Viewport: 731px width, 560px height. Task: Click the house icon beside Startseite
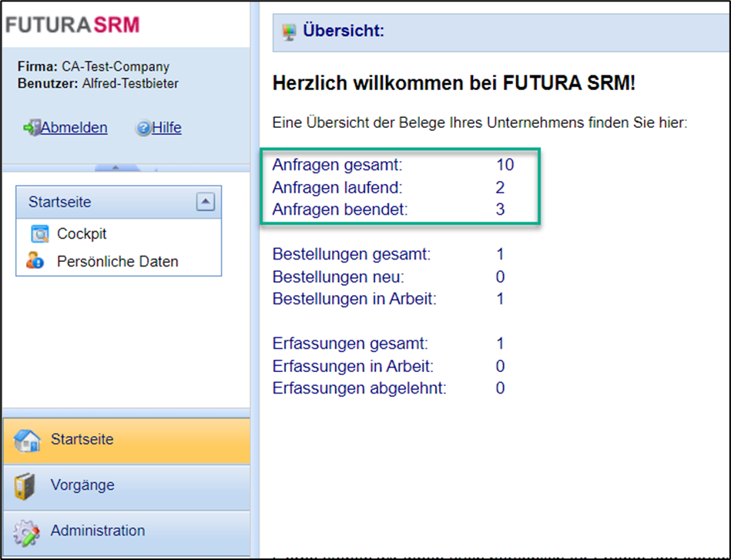[27, 441]
